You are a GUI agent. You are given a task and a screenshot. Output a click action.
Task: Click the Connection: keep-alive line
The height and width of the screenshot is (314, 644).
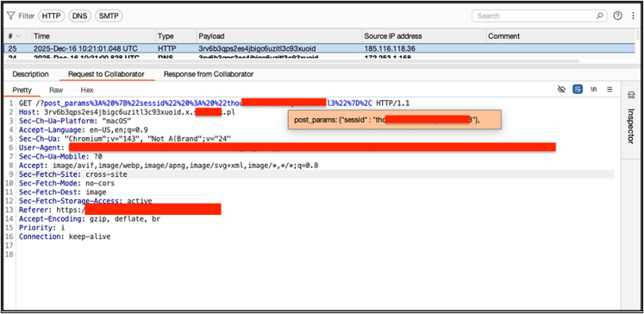click(65, 236)
